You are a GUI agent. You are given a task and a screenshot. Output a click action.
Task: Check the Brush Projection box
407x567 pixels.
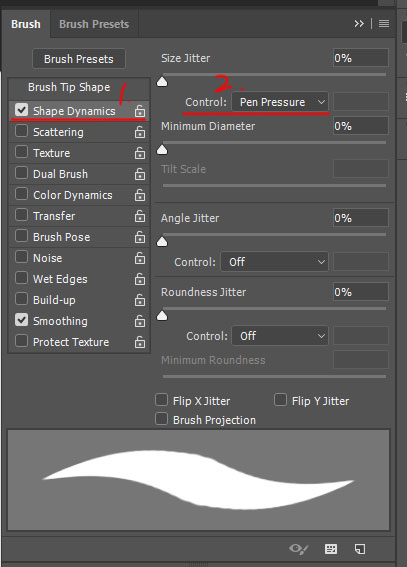pyautogui.click(x=161, y=419)
